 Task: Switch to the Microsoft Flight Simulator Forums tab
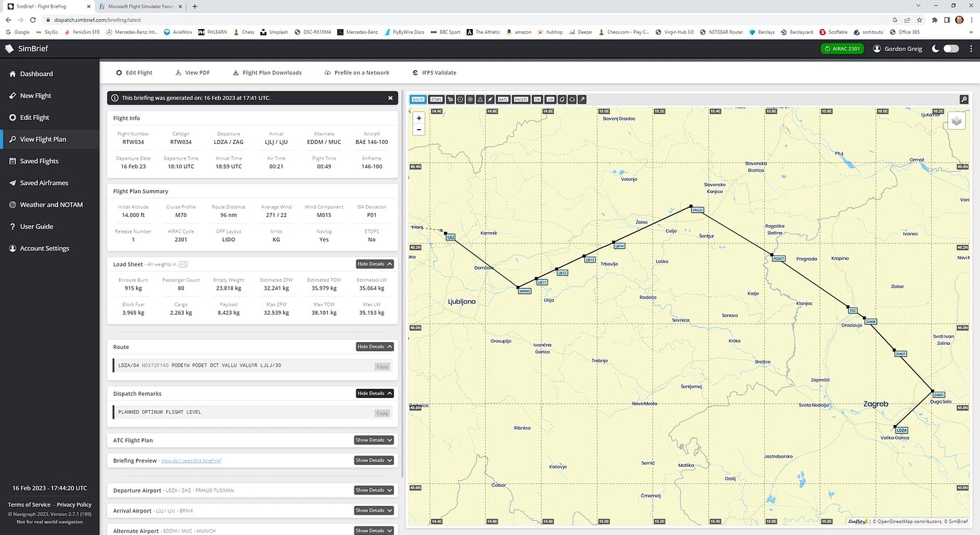pyautogui.click(x=139, y=6)
